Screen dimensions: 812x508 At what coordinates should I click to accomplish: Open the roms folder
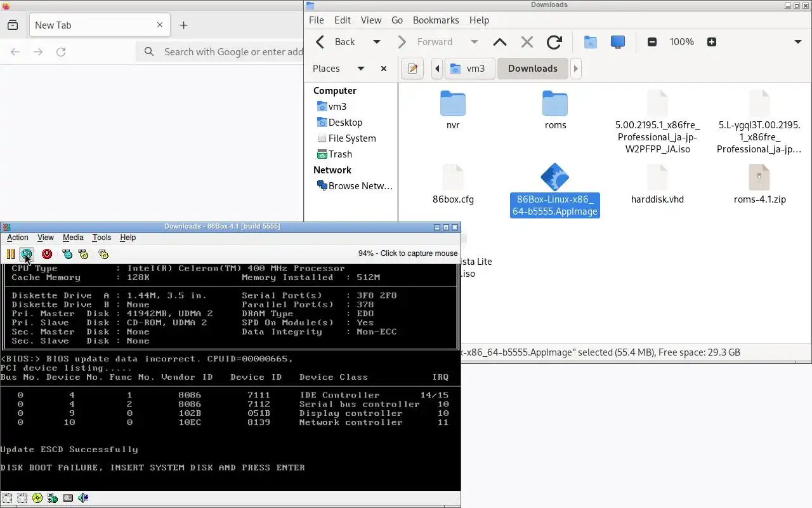tap(555, 110)
